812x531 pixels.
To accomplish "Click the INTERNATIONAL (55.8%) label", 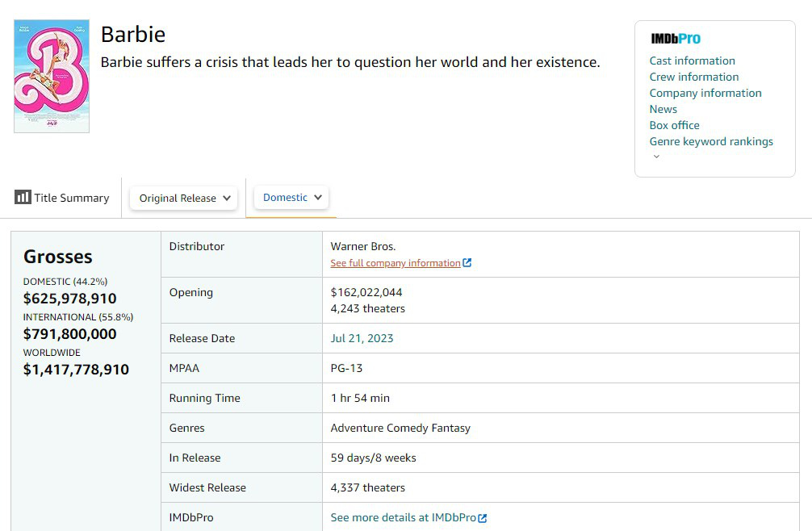I will click(78, 317).
